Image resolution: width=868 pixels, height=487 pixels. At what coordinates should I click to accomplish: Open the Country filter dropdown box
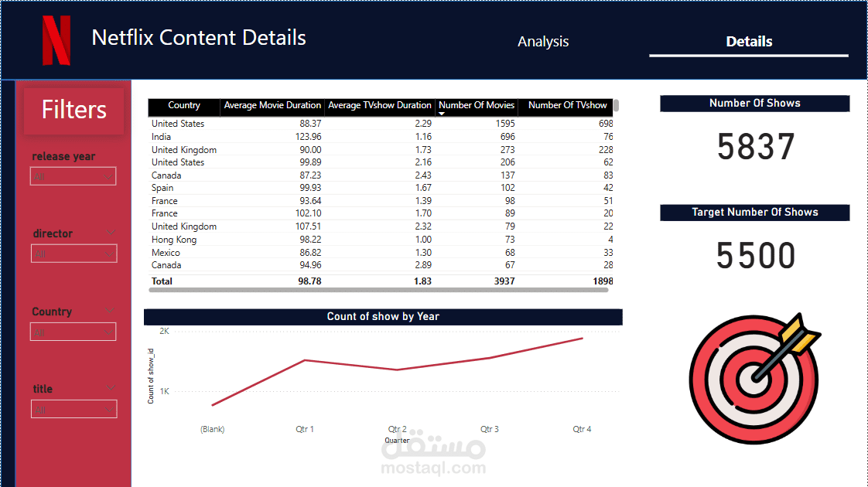click(73, 332)
